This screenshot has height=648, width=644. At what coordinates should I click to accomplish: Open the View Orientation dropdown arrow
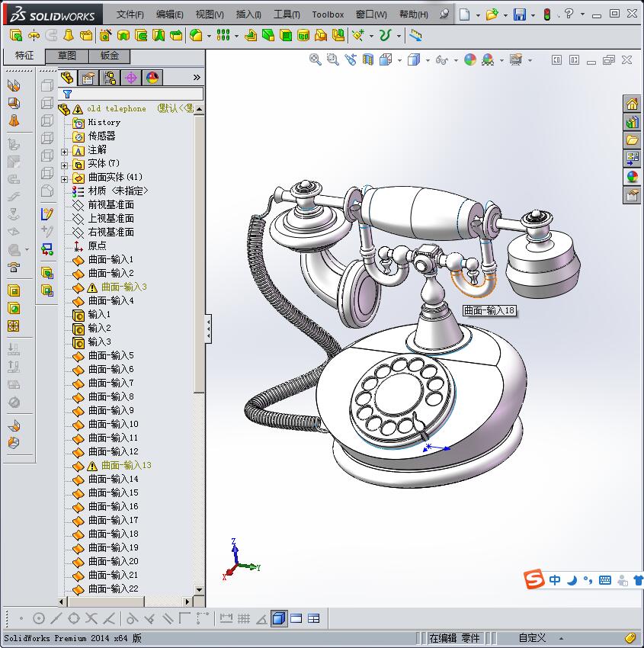click(399, 60)
